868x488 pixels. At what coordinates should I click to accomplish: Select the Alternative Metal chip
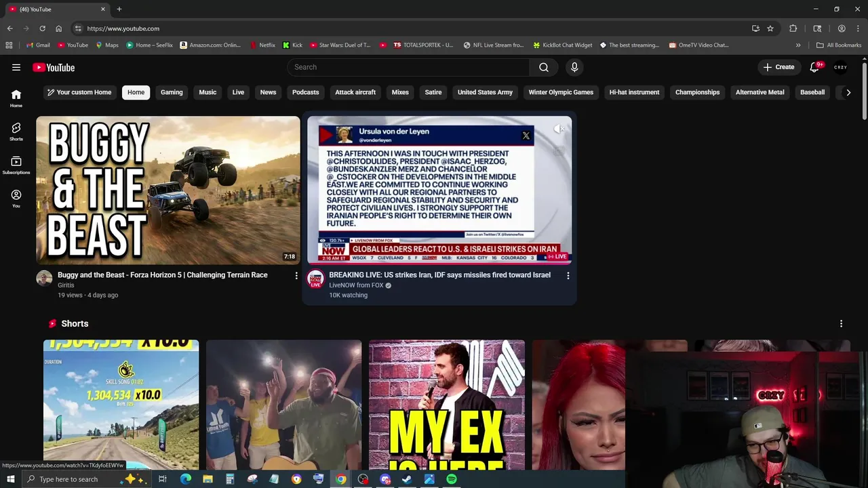pyautogui.click(x=760, y=92)
